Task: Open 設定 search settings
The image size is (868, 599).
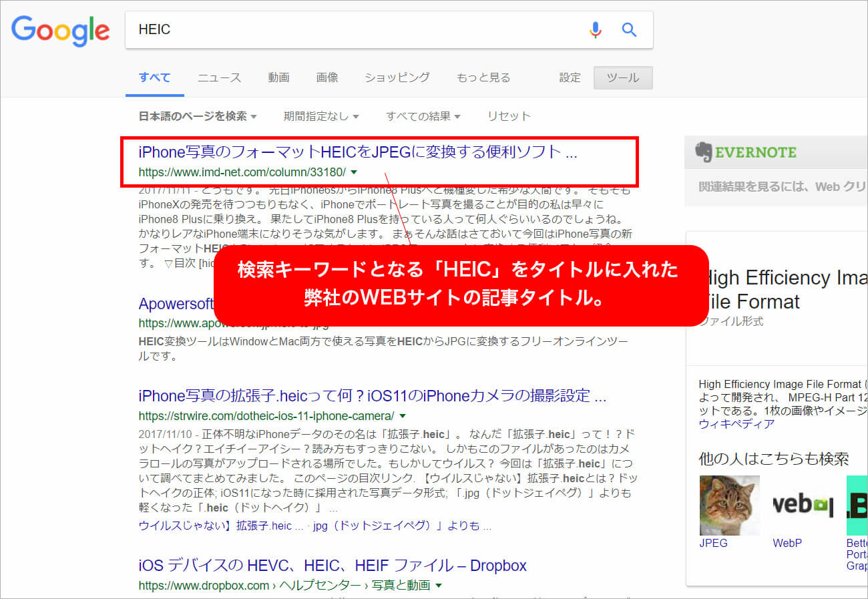Action: (x=570, y=77)
